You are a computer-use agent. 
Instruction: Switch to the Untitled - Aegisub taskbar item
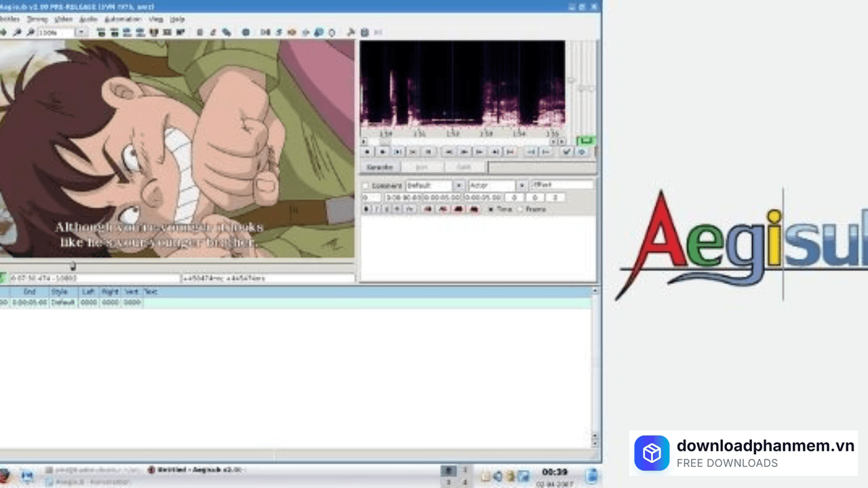[x=195, y=470]
